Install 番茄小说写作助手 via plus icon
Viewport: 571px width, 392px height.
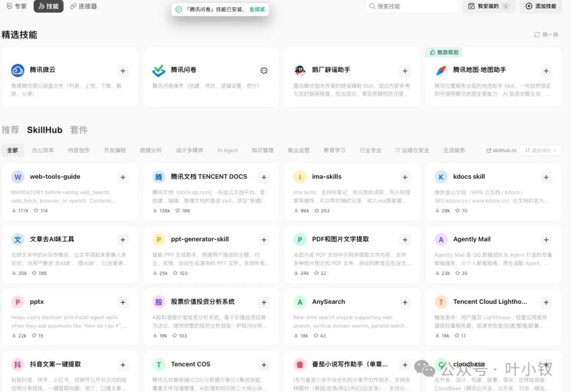pos(405,365)
